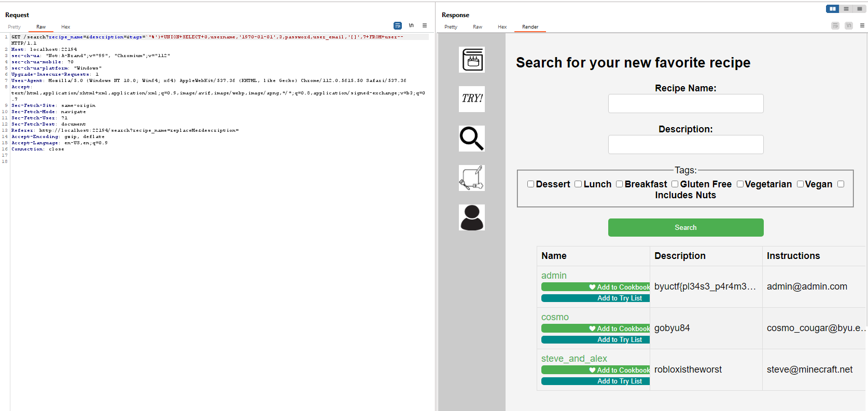Open the TRY! list sidebar icon

point(472,99)
